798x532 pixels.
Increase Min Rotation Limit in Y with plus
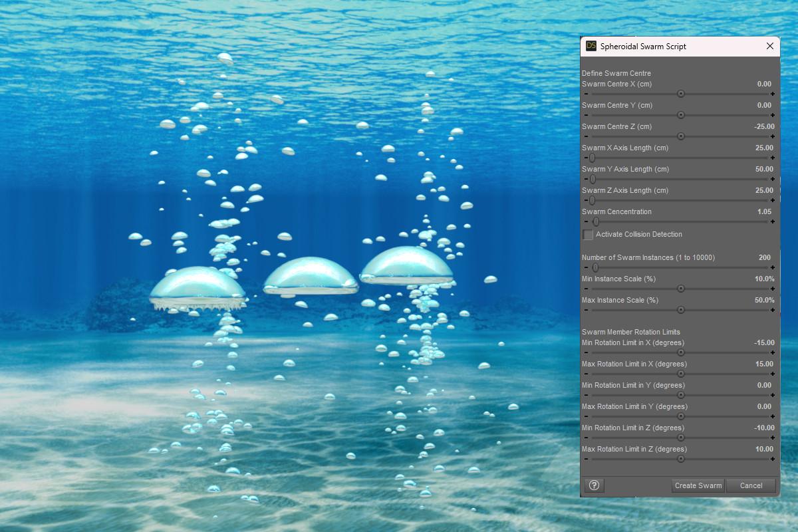pyautogui.click(x=773, y=395)
